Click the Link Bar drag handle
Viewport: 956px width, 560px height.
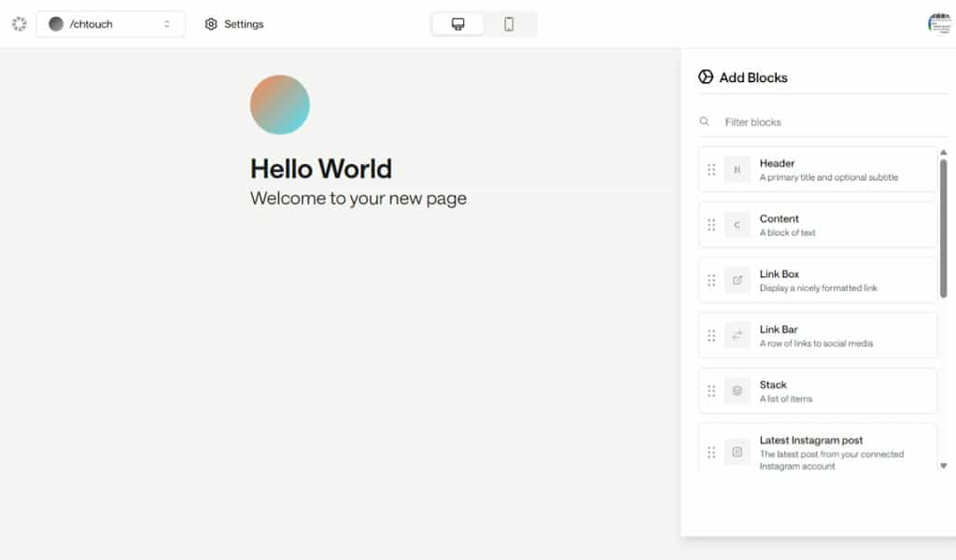click(x=711, y=336)
